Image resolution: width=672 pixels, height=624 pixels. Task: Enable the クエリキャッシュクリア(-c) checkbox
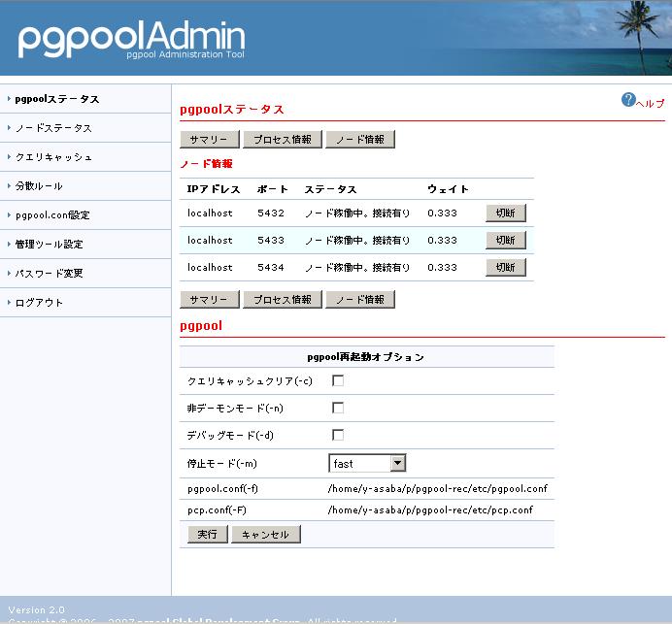coord(338,380)
